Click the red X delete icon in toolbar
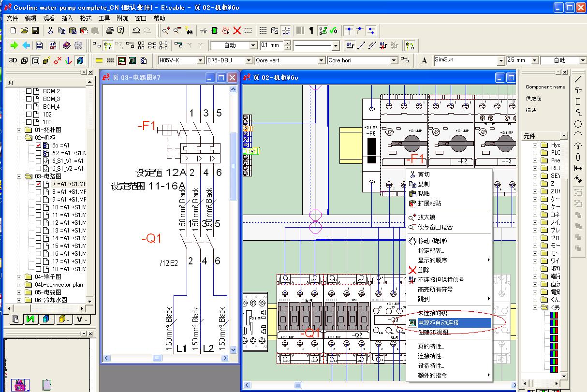The width and height of the screenshot is (587, 392). 237,30
